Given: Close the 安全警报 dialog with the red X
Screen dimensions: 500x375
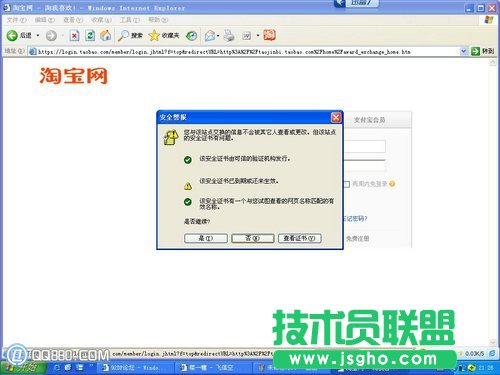Looking at the screenshot, I should click(336, 117).
